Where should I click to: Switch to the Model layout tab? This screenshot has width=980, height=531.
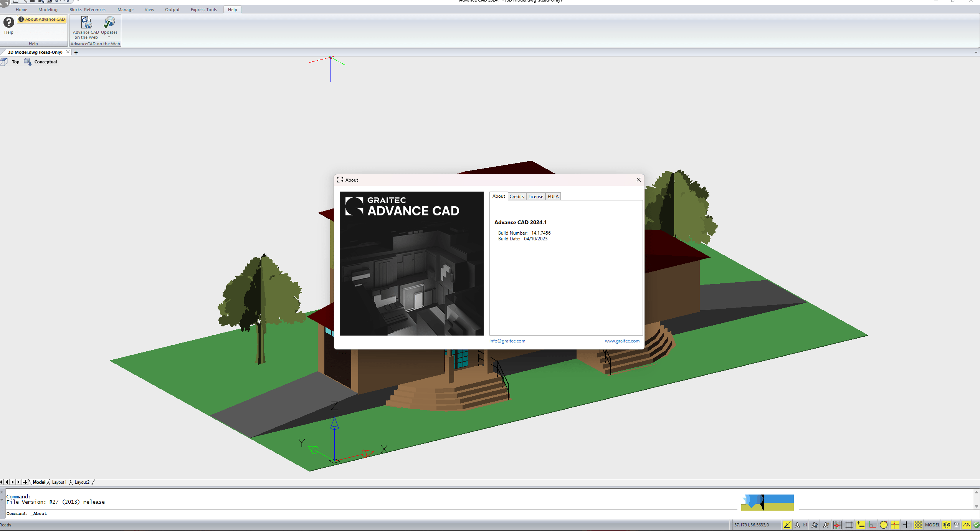[x=39, y=482]
